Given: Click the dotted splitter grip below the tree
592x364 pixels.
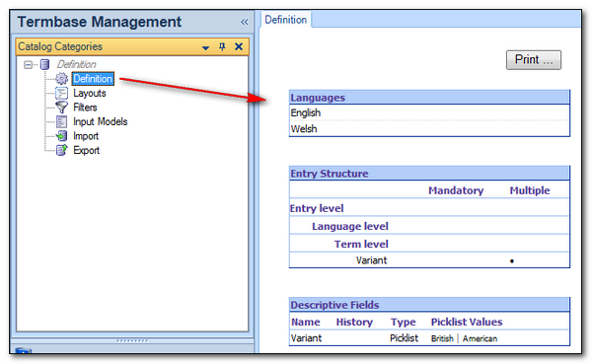Looking at the screenshot, I should coord(132,340).
